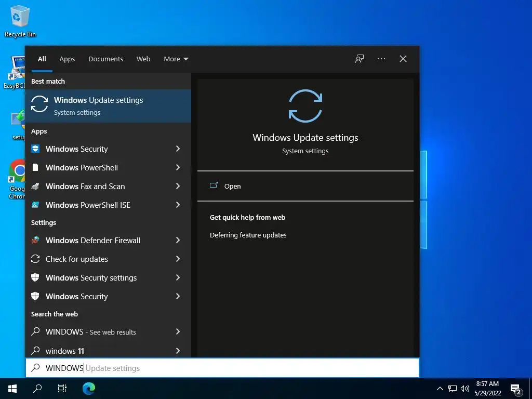Switch to the All search tab
Viewport: 532px width, 399px height.
click(42, 59)
